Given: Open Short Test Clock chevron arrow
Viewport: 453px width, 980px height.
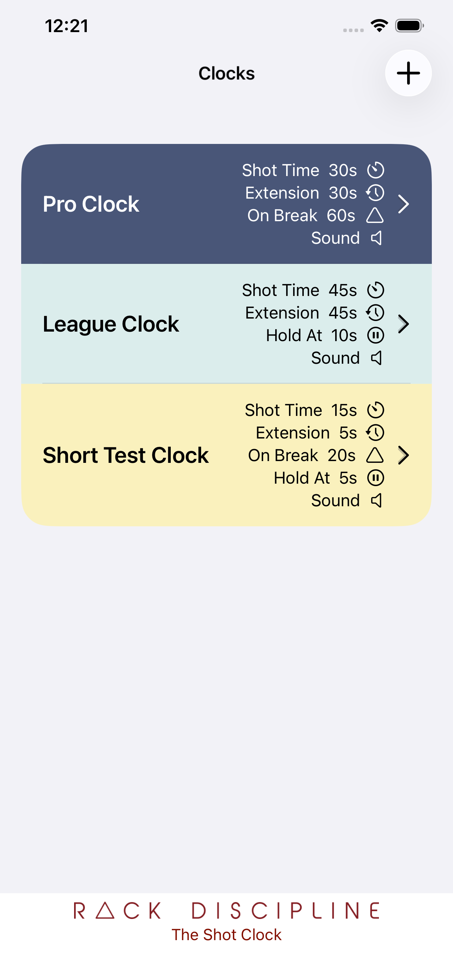Looking at the screenshot, I should (403, 455).
